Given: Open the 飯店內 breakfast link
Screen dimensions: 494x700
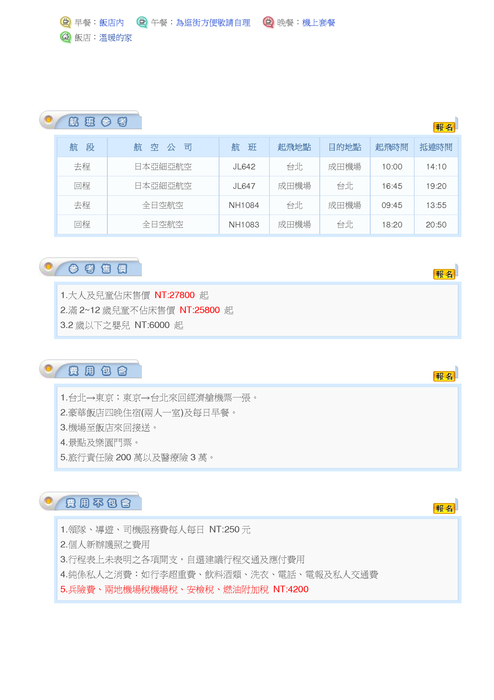Looking at the screenshot, I should pos(111,23).
